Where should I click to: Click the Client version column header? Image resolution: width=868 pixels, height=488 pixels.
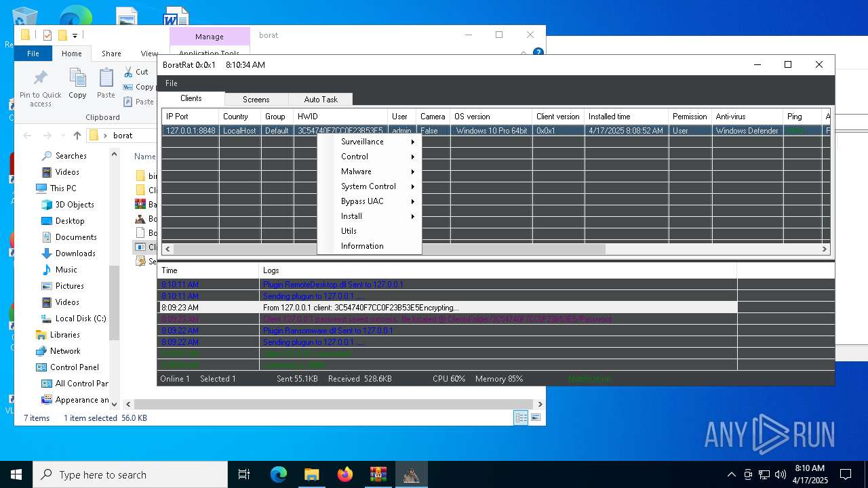[x=559, y=117]
